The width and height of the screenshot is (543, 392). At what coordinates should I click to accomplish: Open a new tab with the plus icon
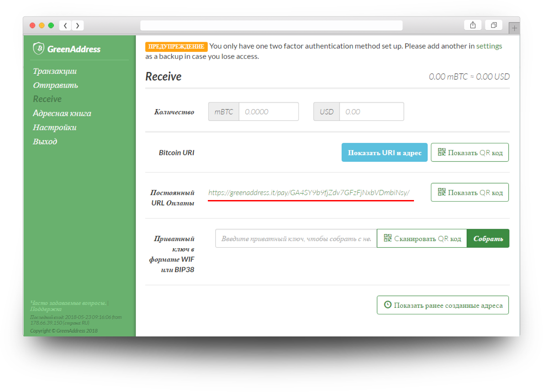(514, 28)
